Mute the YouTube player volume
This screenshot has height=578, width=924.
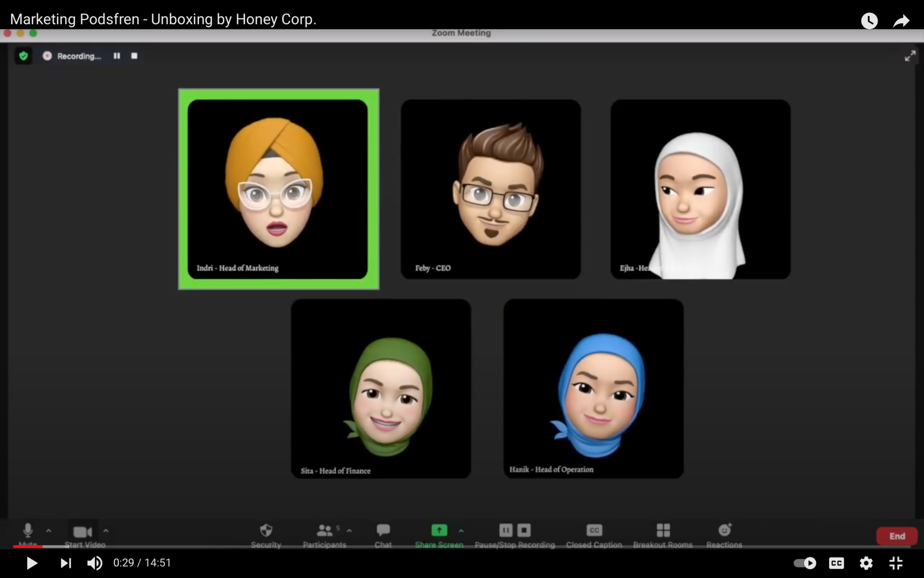[x=94, y=563]
